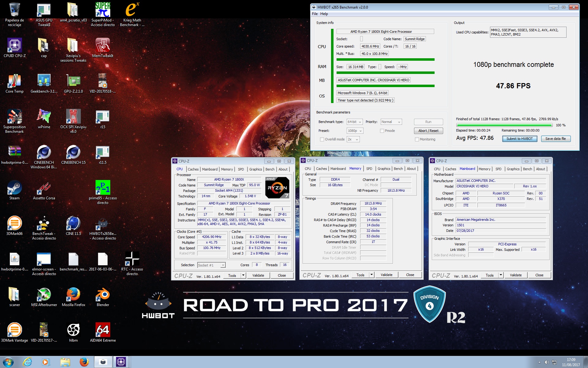Open Firefox from the taskbar
The image size is (588, 368).
tap(84, 362)
